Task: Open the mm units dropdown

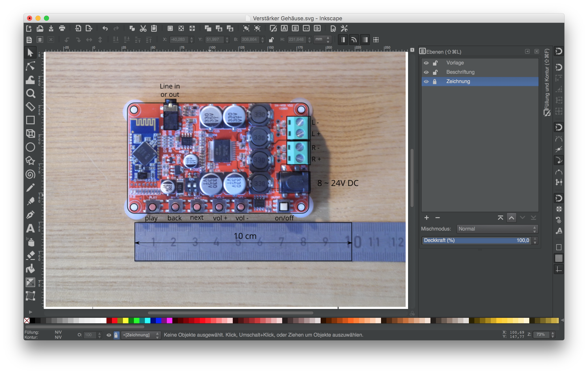Action: pos(322,40)
